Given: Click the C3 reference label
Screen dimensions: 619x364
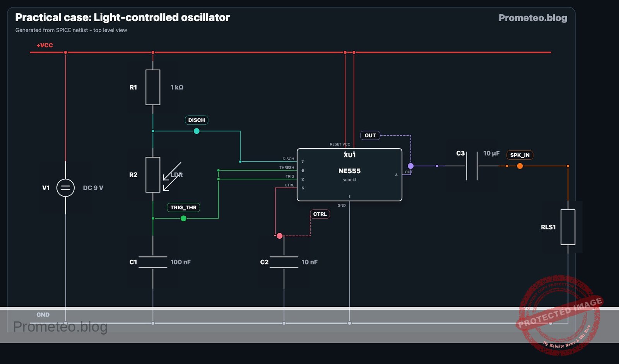Looking at the screenshot, I should [460, 154].
